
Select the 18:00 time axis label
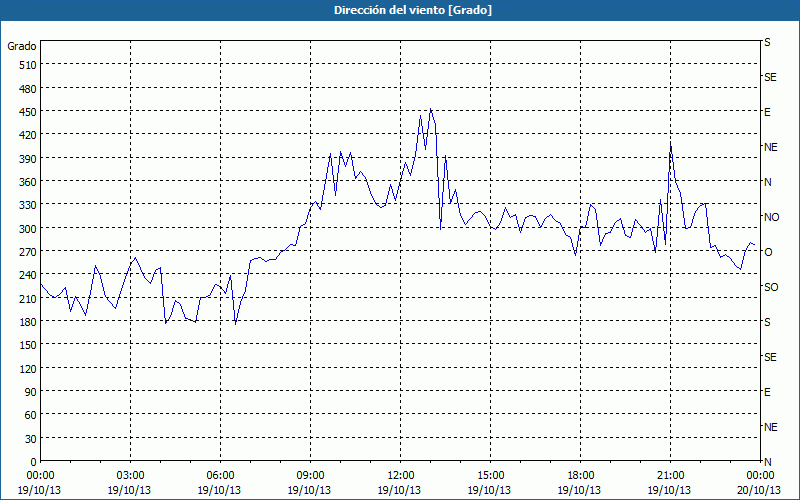(x=581, y=476)
